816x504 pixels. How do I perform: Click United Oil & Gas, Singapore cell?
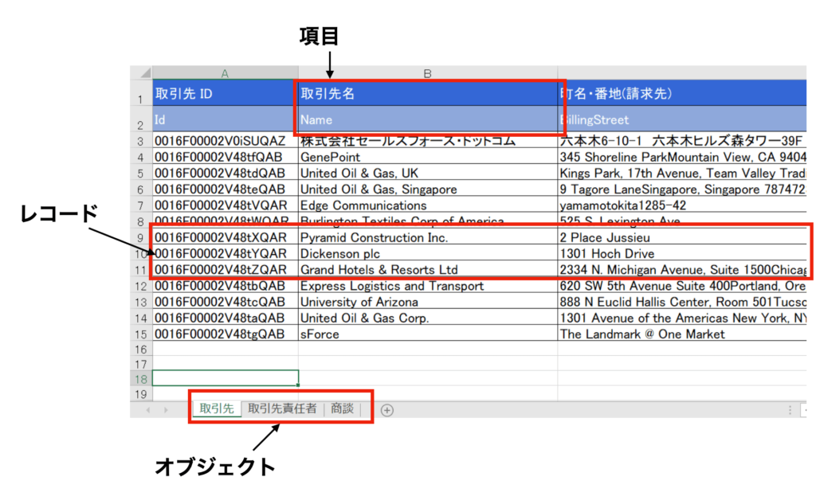pos(428,189)
